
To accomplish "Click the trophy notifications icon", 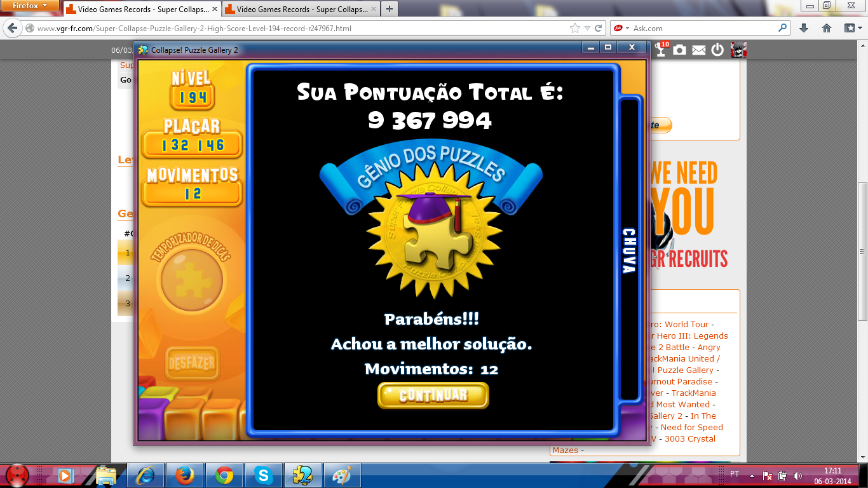I will 661,50.
